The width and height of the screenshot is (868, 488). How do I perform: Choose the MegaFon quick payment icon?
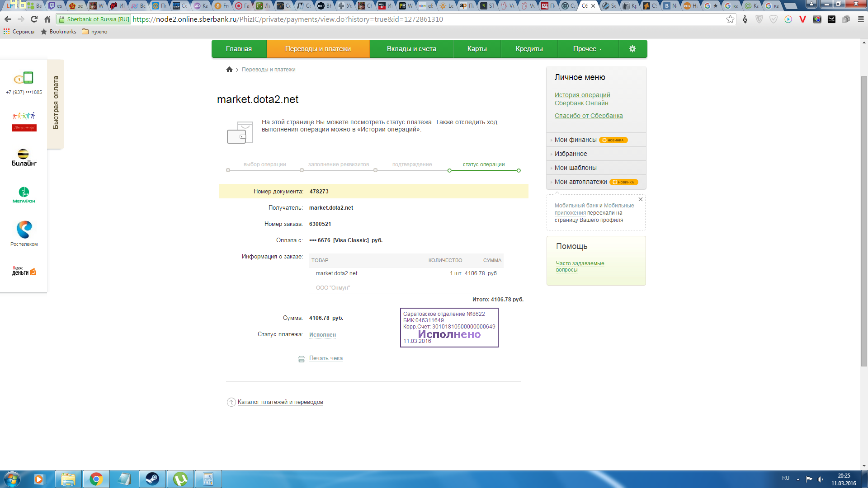point(24,195)
